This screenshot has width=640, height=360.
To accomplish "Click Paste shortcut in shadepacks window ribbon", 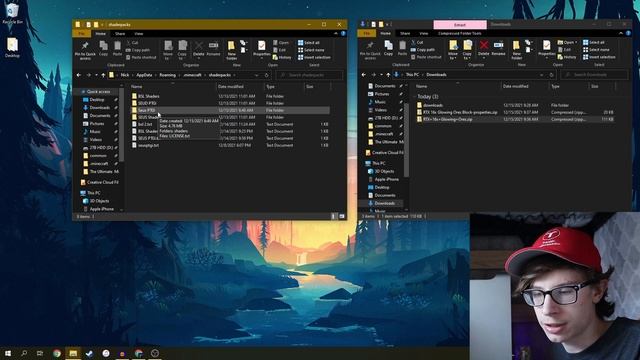I will tap(141, 57).
